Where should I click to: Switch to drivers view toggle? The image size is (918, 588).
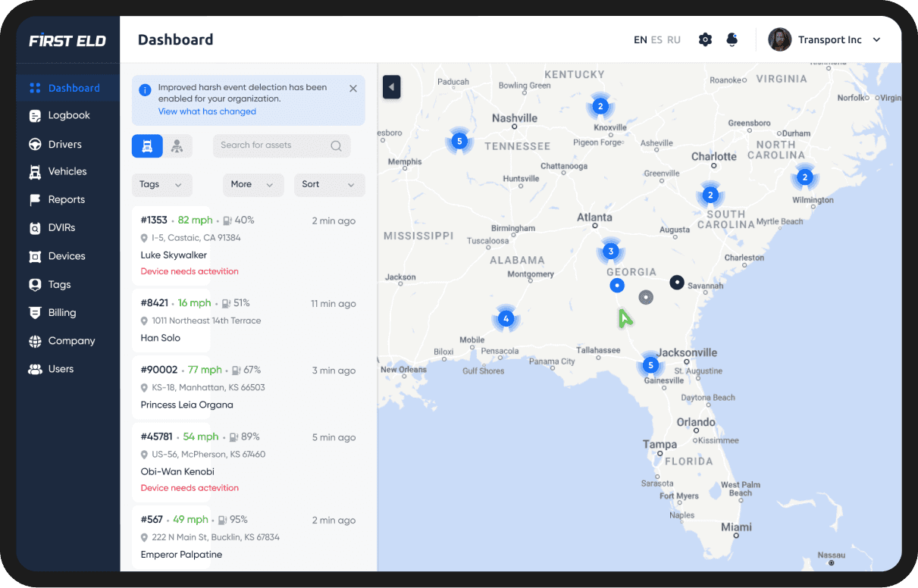pyautogui.click(x=177, y=146)
